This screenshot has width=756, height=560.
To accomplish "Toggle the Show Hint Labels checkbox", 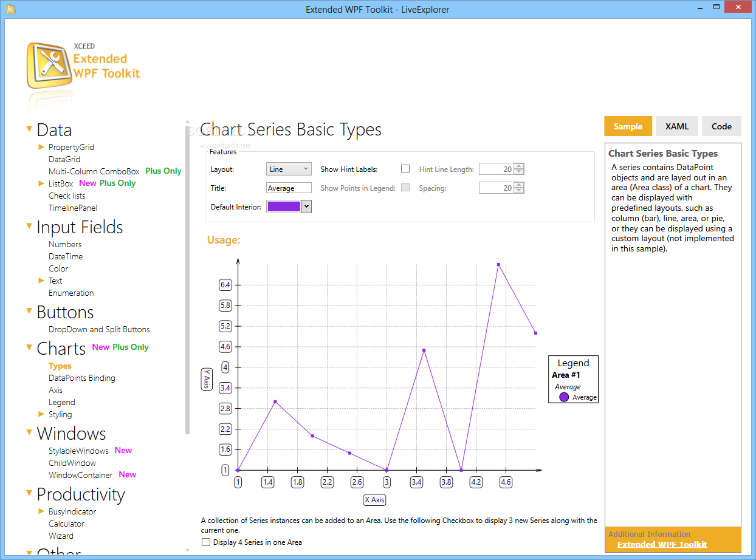I will click(x=405, y=169).
